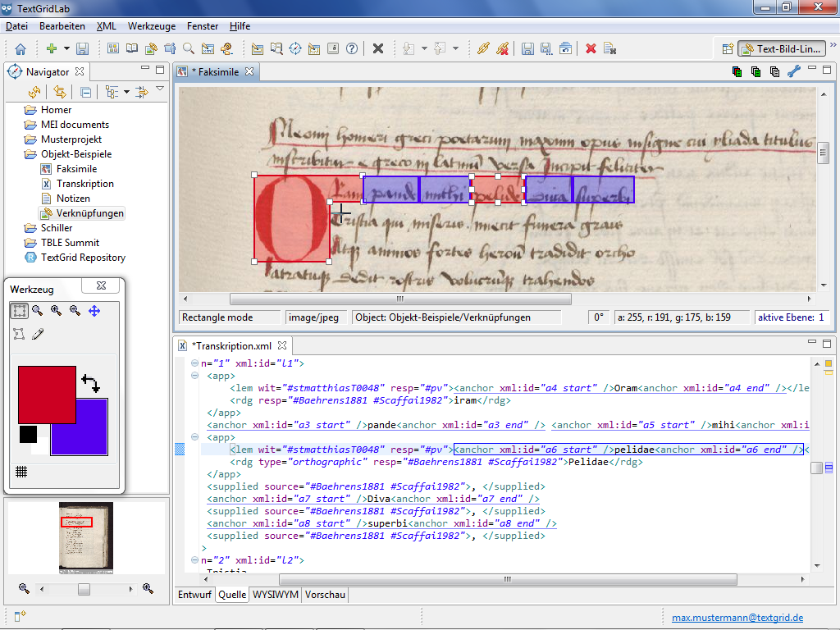Pick the pencil tool in Werkzeug
This screenshot has width=840, height=630.
(38, 334)
